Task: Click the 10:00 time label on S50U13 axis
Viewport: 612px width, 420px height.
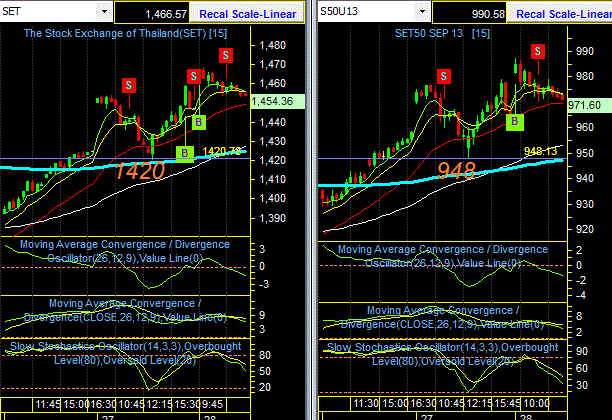Action: [x=536, y=403]
